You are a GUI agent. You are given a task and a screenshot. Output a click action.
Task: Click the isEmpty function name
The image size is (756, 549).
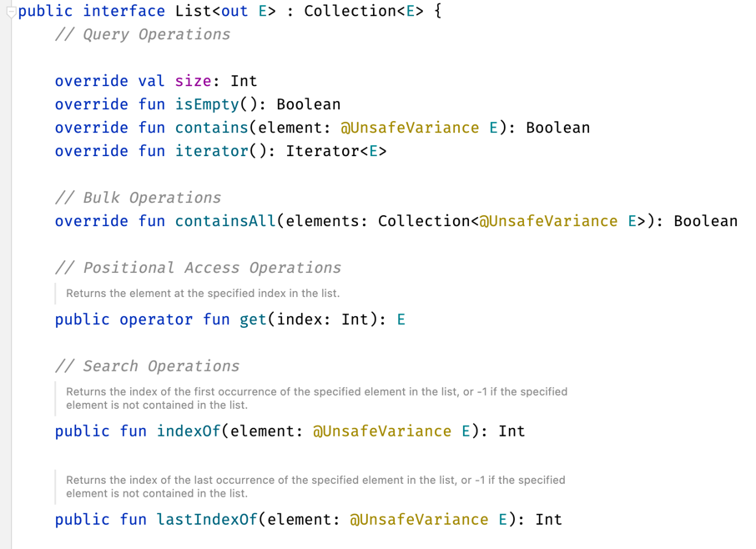(207, 104)
